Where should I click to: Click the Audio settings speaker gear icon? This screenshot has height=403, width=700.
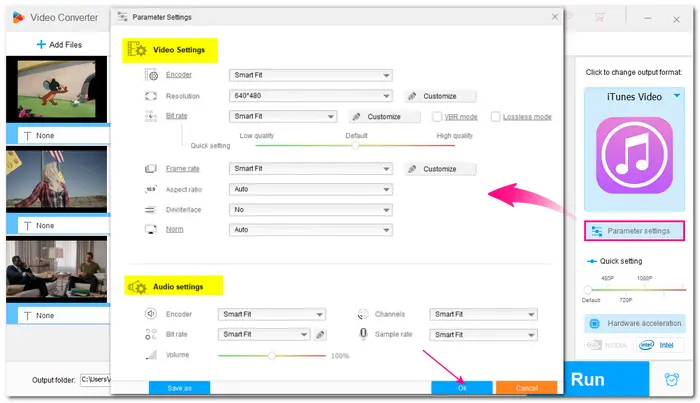(138, 287)
